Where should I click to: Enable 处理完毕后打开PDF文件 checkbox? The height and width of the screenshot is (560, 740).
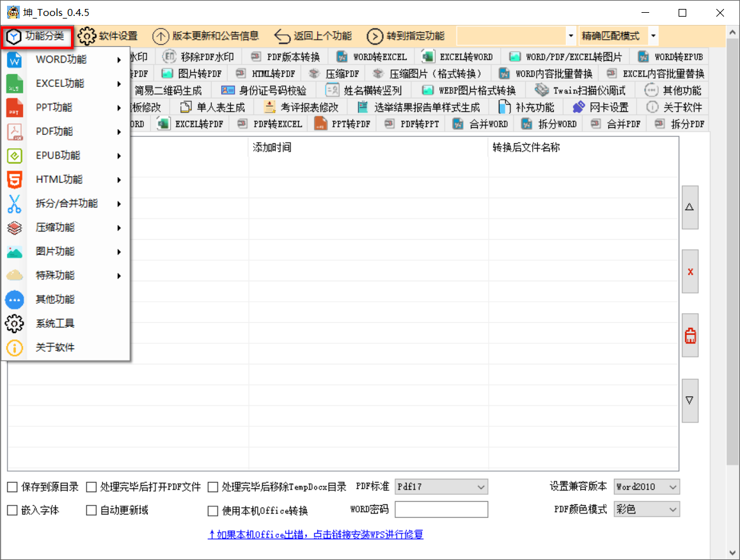tap(91, 487)
